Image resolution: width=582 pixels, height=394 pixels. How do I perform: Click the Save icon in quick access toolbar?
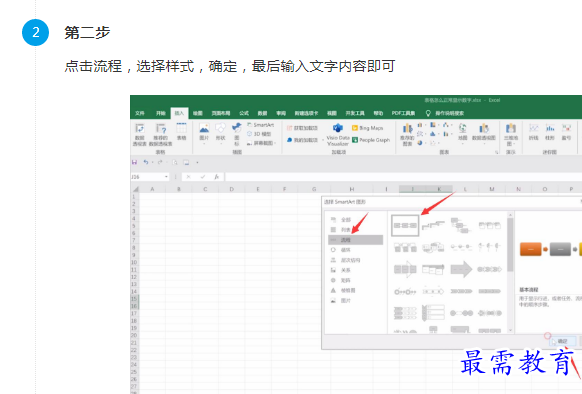click(135, 162)
